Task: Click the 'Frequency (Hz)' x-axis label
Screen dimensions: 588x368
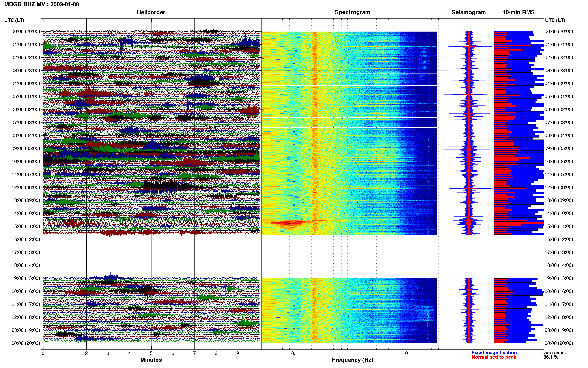Action: click(x=352, y=360)
